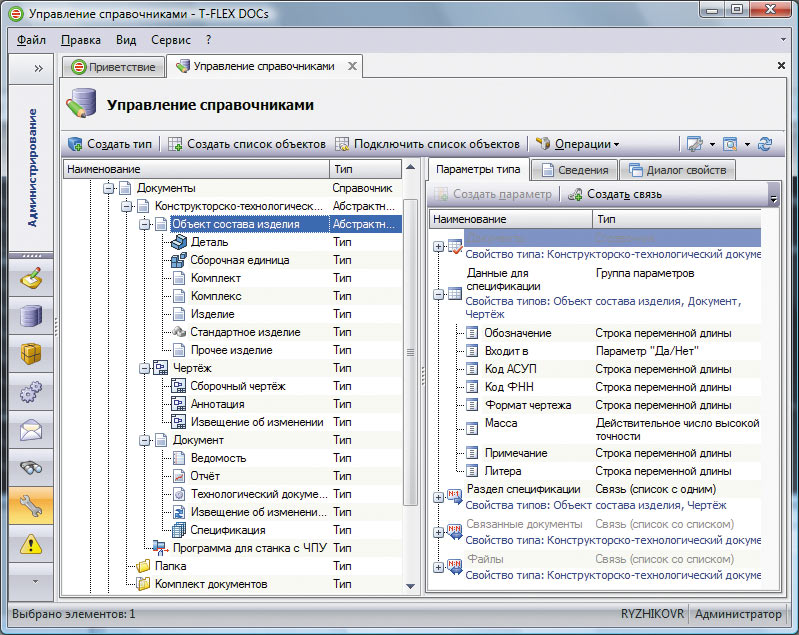Open dropdown arrow beside edit view icon

pyautogui.click(x=712, y=144)
